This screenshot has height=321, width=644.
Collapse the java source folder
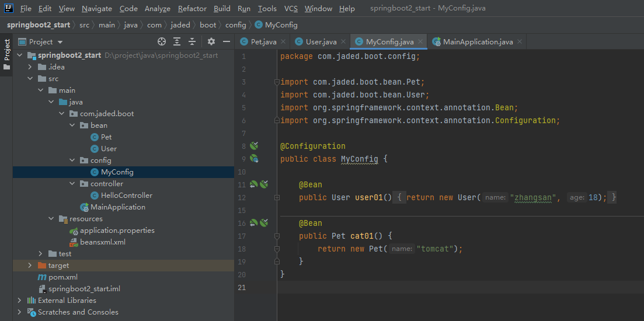51,102
